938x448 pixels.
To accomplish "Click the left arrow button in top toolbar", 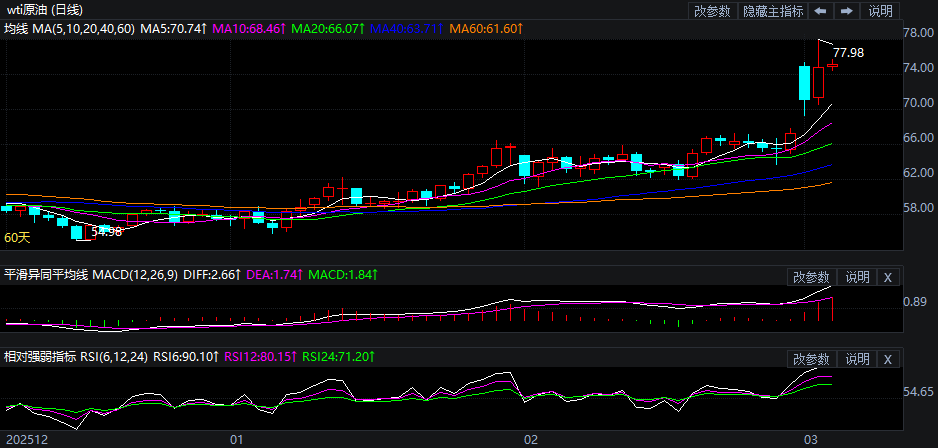I will (x=820, y=11).
